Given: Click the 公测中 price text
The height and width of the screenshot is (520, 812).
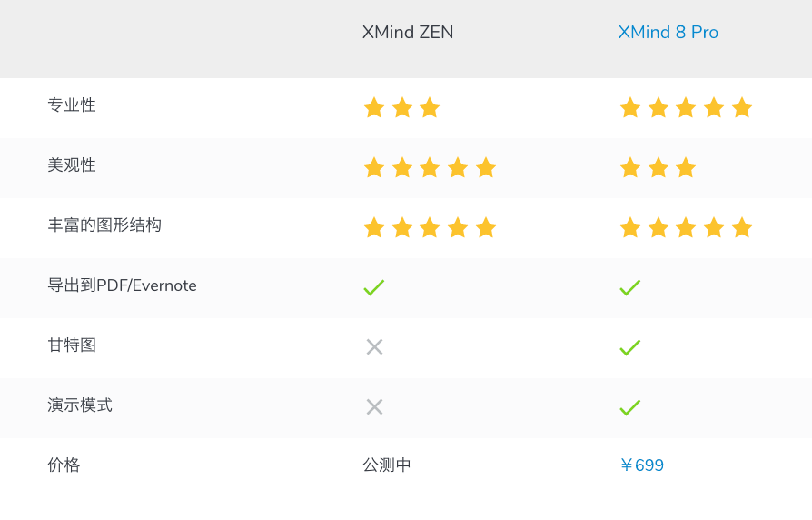Looking at the screenshot, I should click(387, 465).
